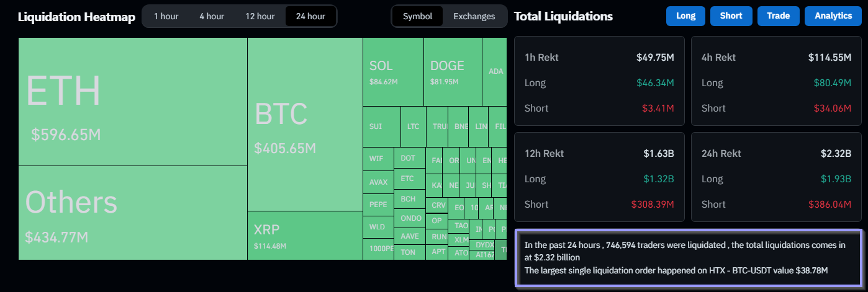This screenshot has height=292, width=868.
Task: Click the SOL heatmap tile
Action: click(393, 72)
